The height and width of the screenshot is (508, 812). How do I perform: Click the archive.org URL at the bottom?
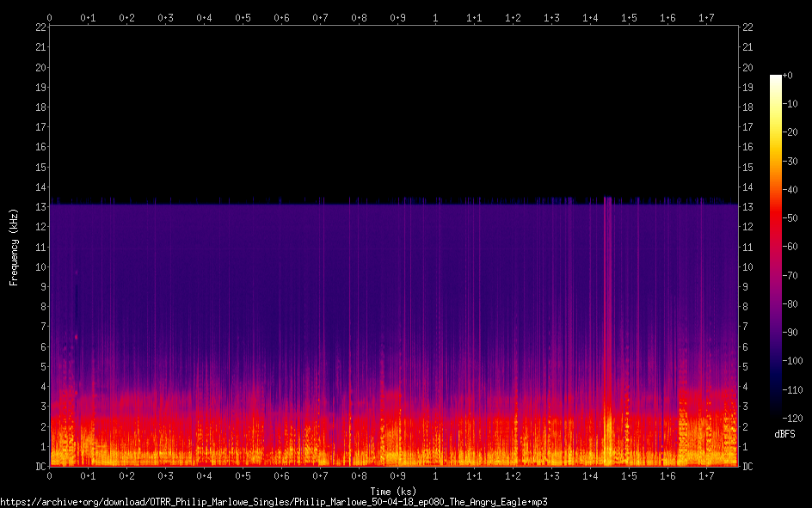tap(274, 501)
